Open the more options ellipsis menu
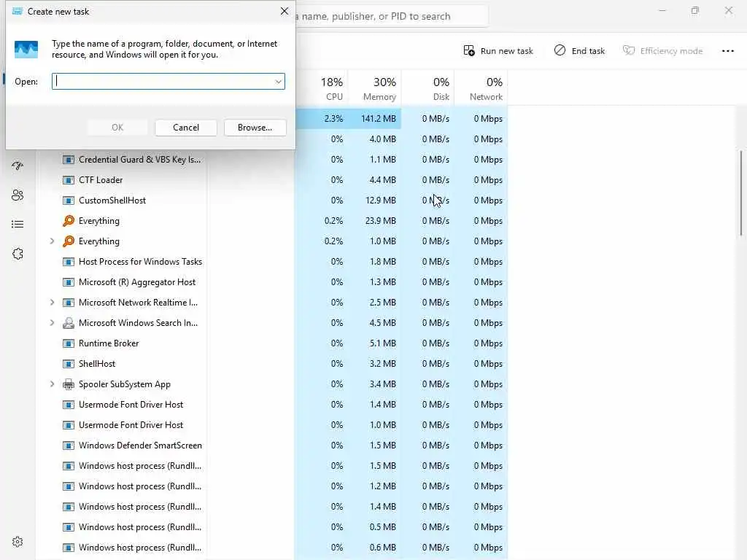 click(727, 51)
